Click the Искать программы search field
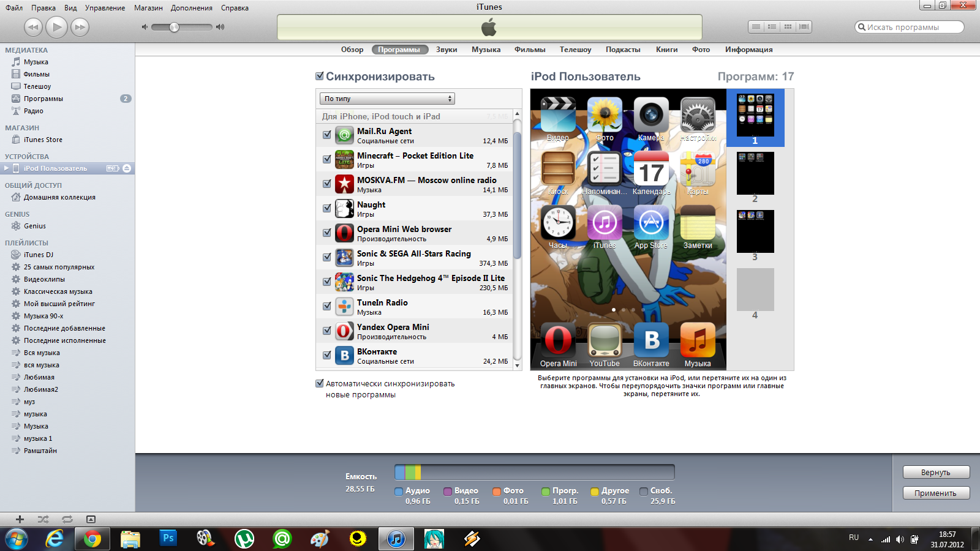This screenshot has height=551, width=980. coord(910,27)
